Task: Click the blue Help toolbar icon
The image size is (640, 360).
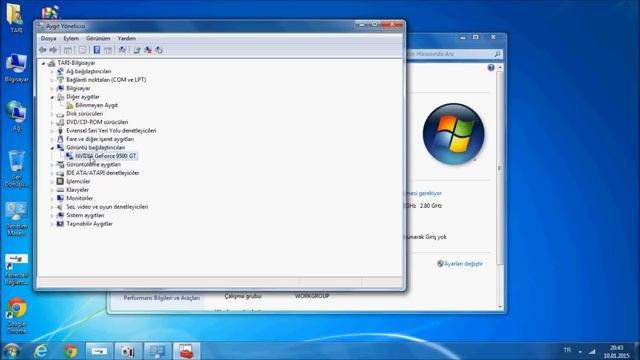Action: (97, 50)
